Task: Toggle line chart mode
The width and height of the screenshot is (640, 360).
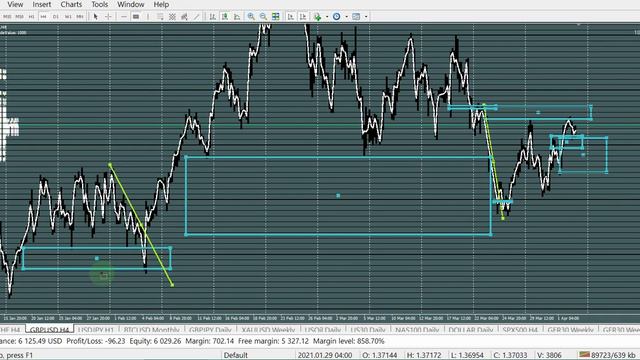Action: pos(237,17)
